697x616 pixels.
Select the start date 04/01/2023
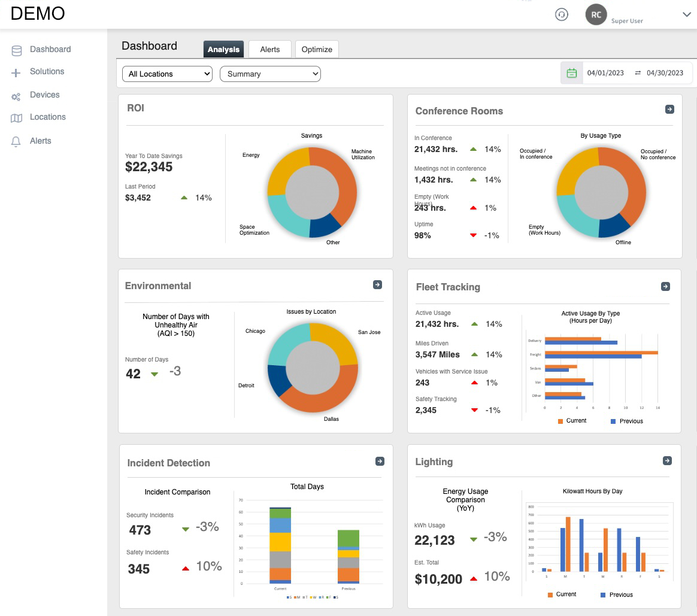pyautogui.click(x=605, y=73)
